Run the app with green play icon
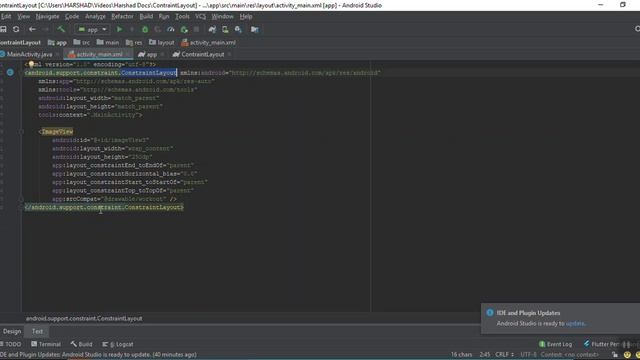The image size is (640, 360). coord(120,29)
